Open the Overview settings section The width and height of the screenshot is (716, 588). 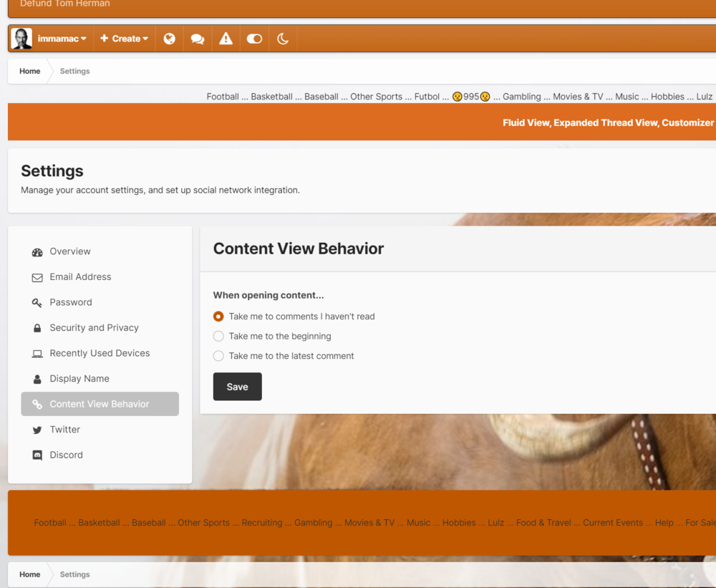click(70, 251)
